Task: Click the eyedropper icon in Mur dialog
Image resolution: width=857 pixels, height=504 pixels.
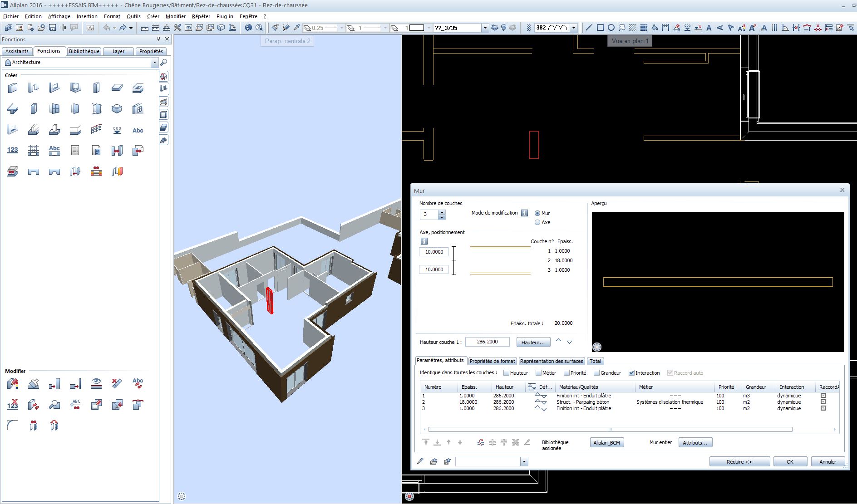Action: click(420, 461)
